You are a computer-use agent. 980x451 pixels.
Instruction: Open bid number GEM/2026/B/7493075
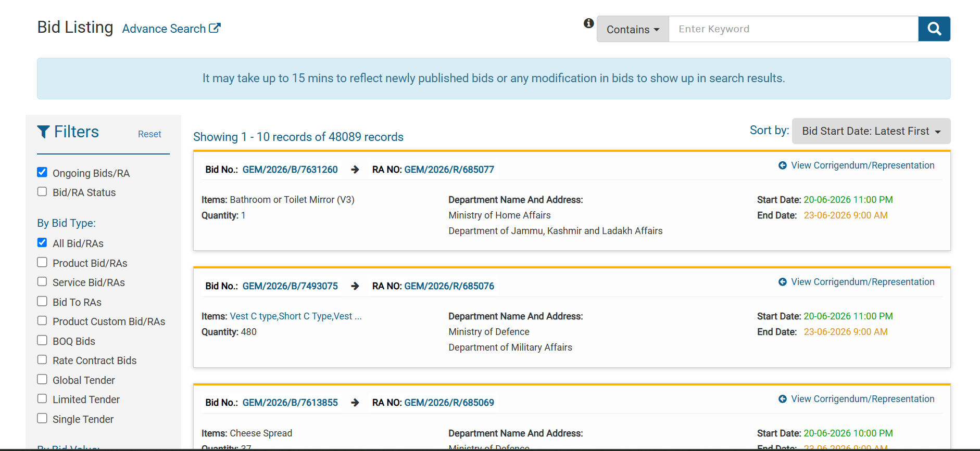pyautogui.click(x=290, y=286)
